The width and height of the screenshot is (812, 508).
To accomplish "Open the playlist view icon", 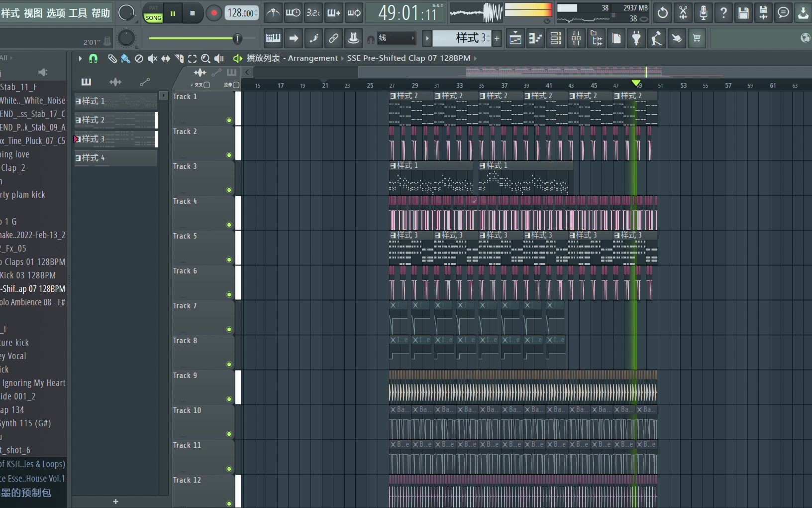I will (x=515, y=38).
